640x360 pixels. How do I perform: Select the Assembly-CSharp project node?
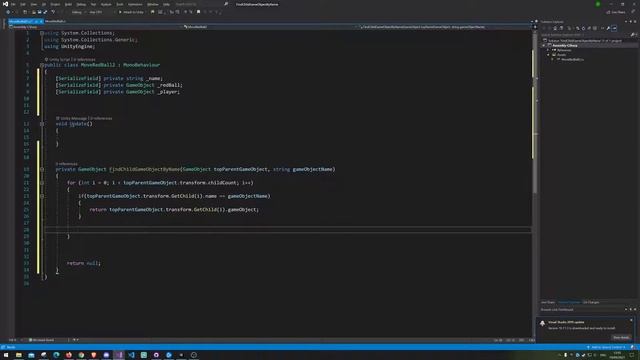565,45
